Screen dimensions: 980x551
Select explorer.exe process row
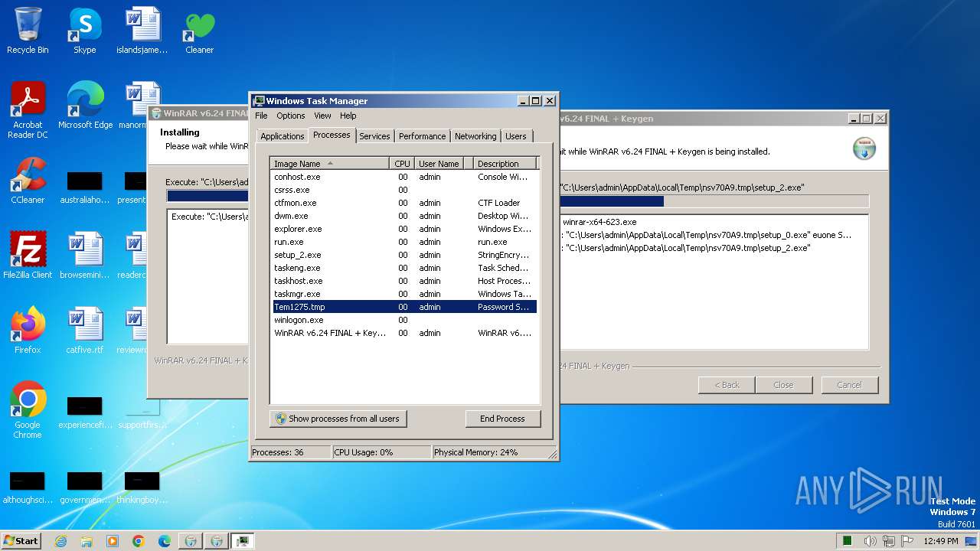pos(403,229)
